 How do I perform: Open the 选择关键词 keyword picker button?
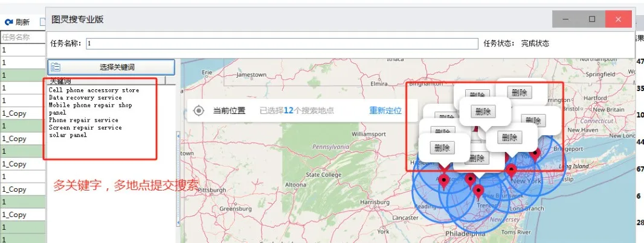pyautogui.click(x=111, y=67)
